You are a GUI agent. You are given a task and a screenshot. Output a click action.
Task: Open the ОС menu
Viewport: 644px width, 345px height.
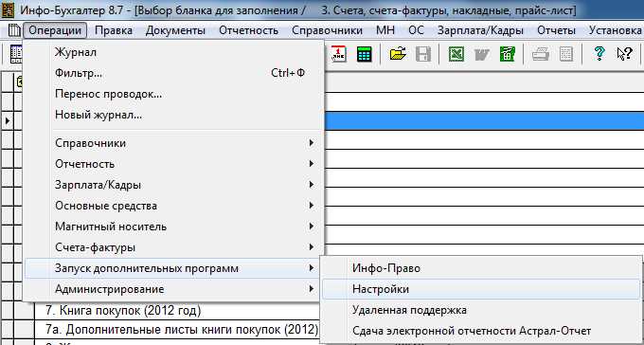[x=416, y=30]
